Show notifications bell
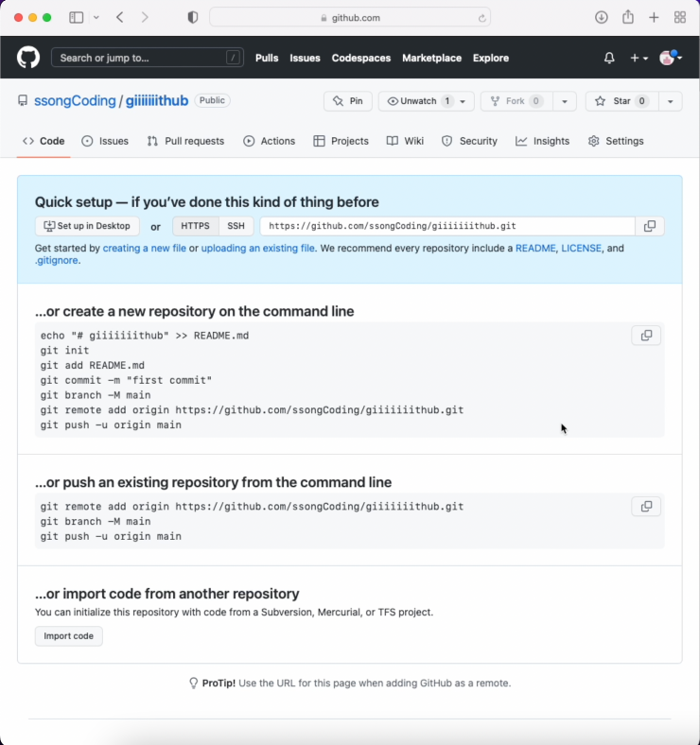 [609, 58]
